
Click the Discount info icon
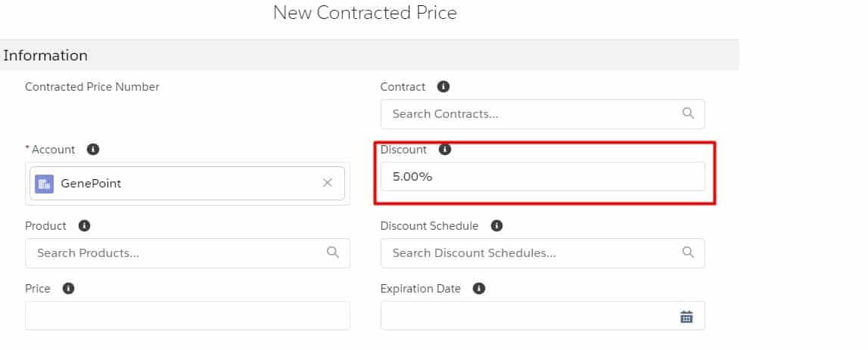(x=445, y=150)
